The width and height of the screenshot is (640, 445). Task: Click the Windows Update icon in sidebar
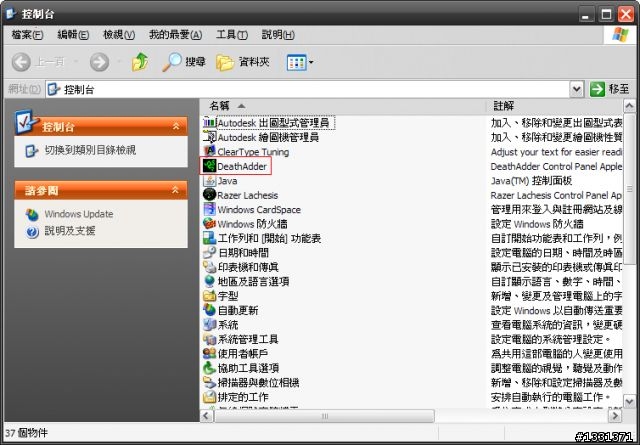pos(32,214)
